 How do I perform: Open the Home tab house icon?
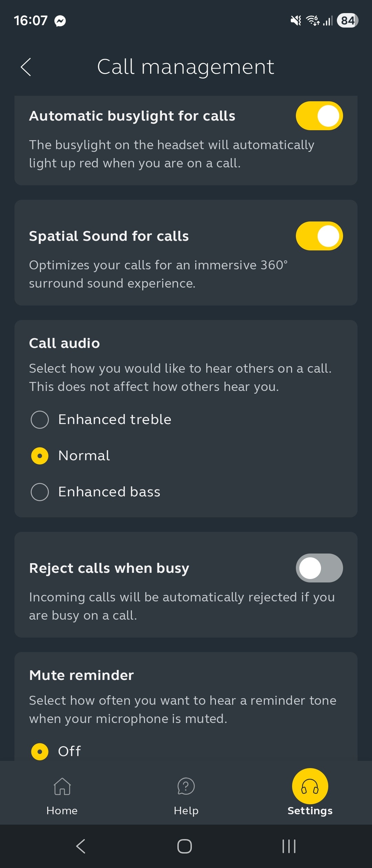point(62,786)
